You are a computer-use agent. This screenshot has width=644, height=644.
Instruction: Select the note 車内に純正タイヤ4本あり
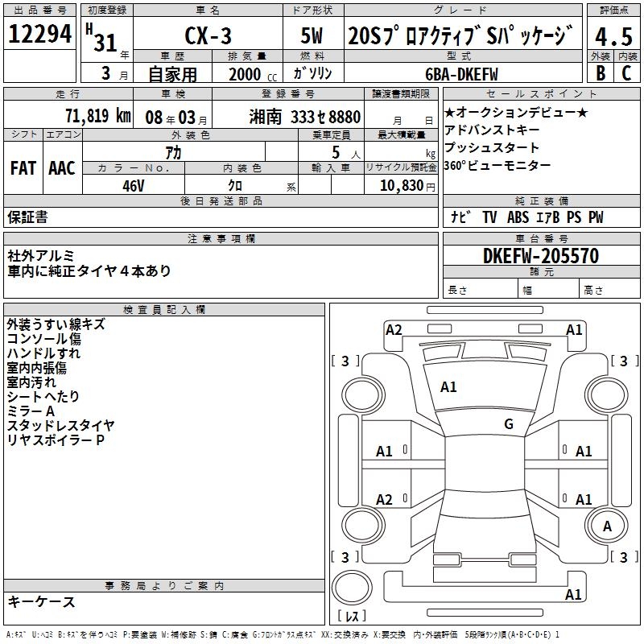pos(89,271)
